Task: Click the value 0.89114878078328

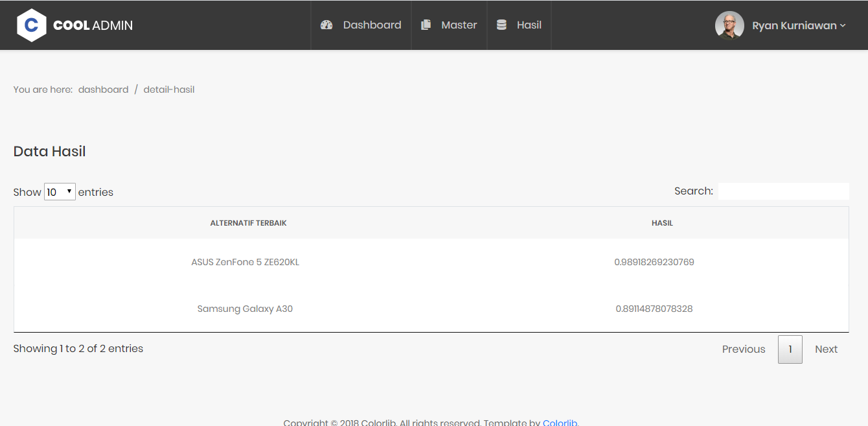Action: click(654, 309)
